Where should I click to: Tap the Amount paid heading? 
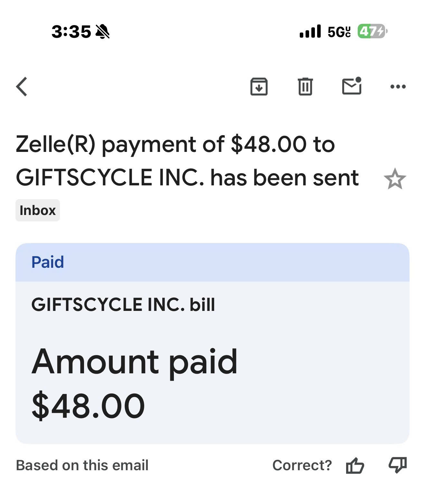click(135, 362)
